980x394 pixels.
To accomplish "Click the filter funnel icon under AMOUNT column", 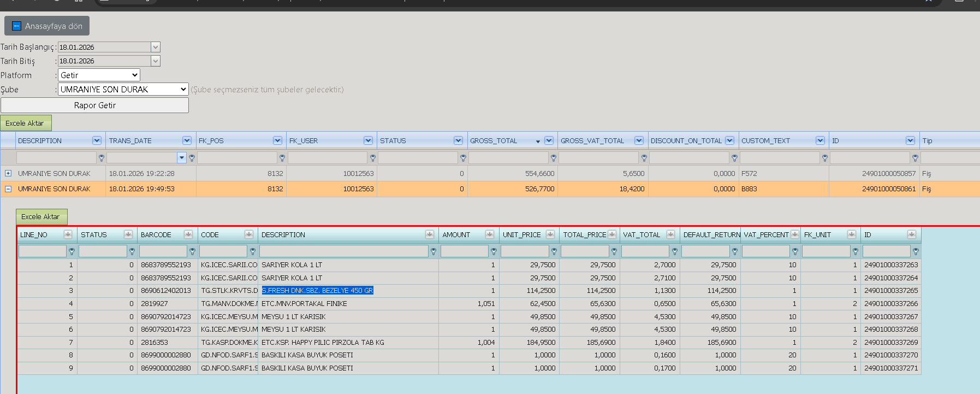I will pos(494,251).
